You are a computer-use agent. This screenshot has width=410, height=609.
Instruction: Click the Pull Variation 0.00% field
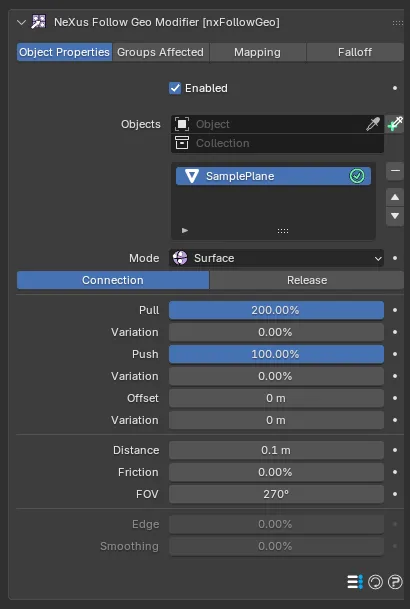(x=276, y=332)
